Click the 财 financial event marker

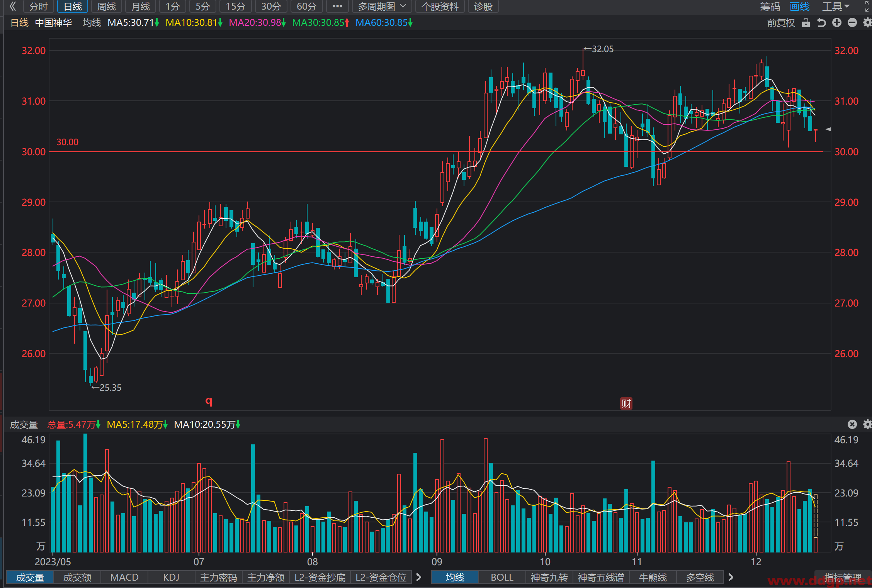[x=626, y=404]
